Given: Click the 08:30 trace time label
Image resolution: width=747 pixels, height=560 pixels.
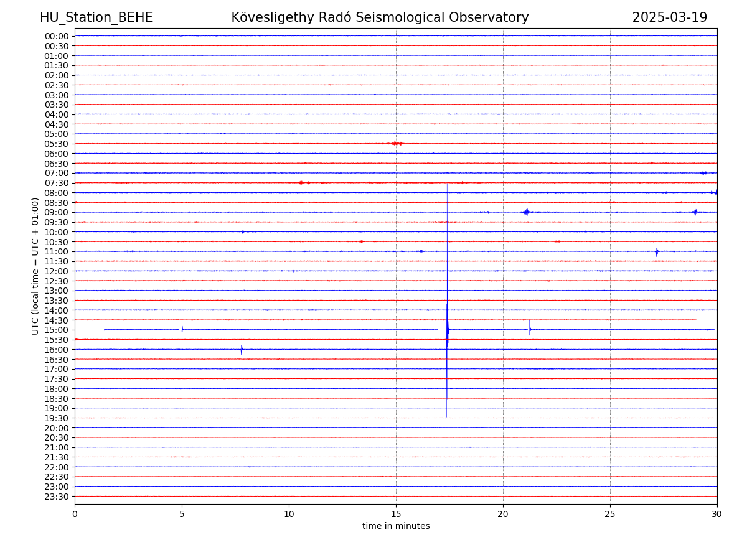Looking at the screenshot, I should pos(57,203).
